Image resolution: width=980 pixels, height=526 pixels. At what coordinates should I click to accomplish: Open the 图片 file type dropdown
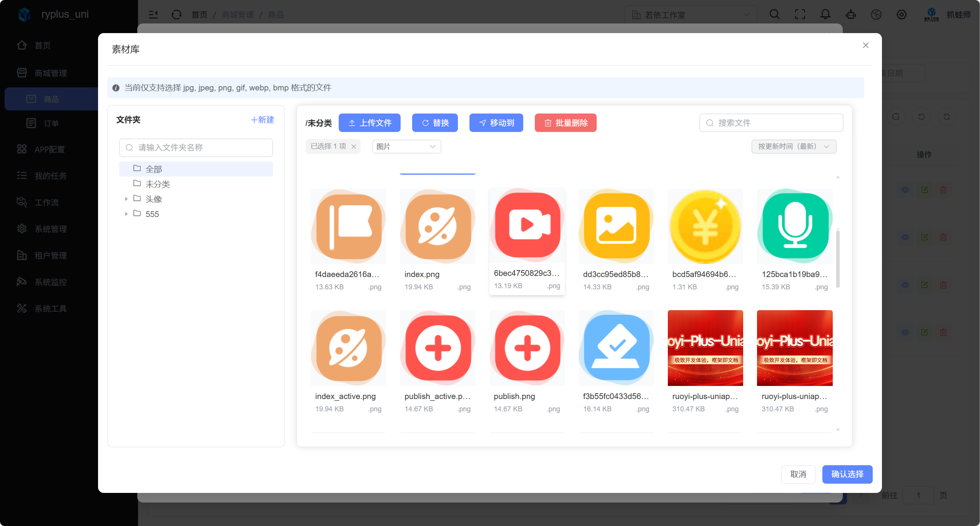406,147
